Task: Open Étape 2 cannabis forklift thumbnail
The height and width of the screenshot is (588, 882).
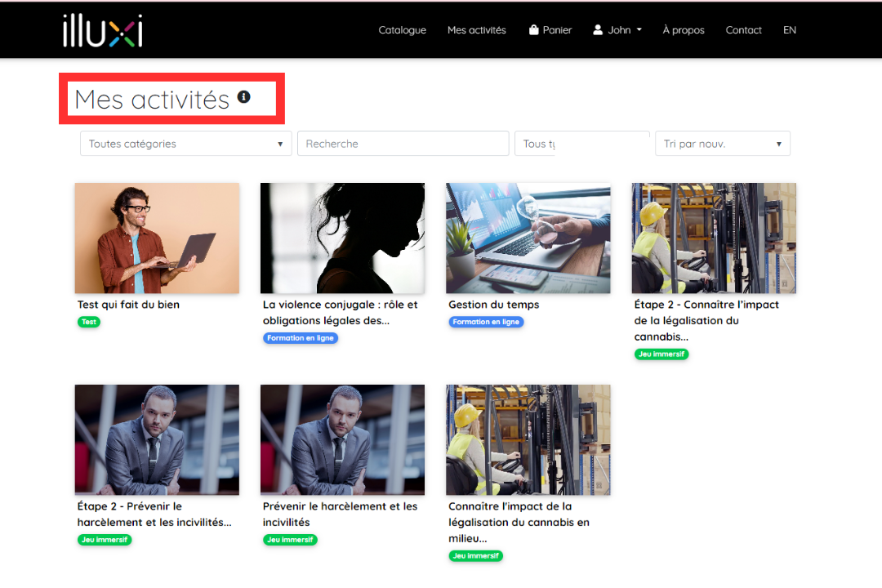Action: (x=714, y=238)
